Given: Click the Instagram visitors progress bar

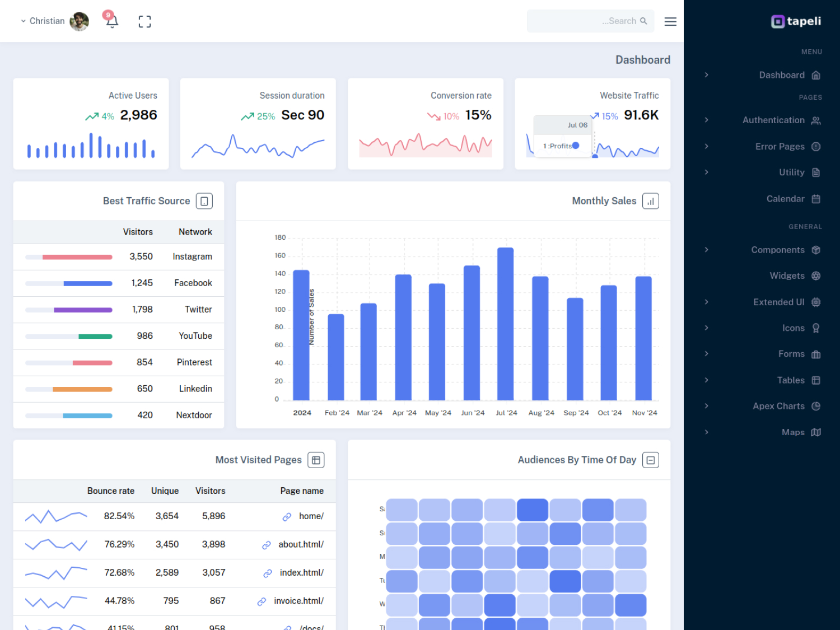Looking at the screenshot, I should pyautogui.click(x=69, y=257).
